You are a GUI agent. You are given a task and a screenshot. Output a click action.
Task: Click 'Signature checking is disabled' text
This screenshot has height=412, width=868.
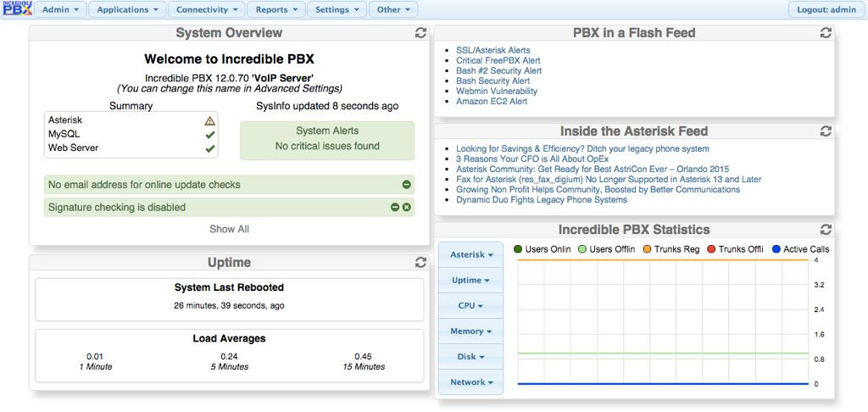point(117,207)
